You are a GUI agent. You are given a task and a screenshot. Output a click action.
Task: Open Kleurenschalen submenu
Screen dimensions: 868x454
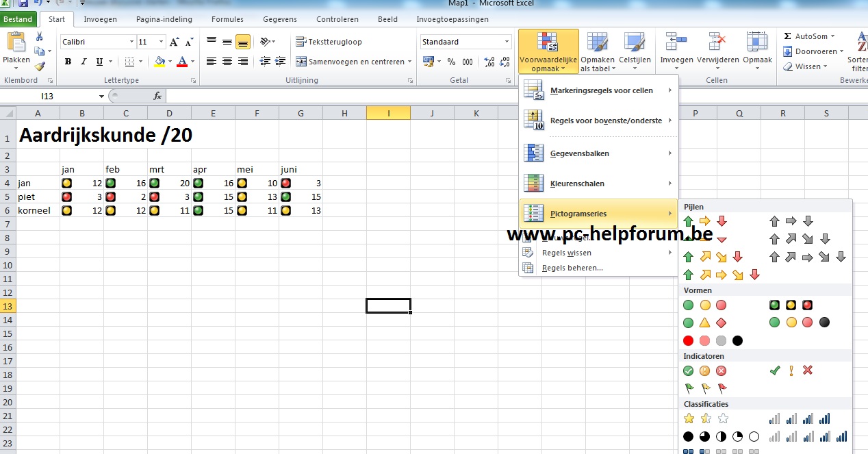[x=598, y=184]
